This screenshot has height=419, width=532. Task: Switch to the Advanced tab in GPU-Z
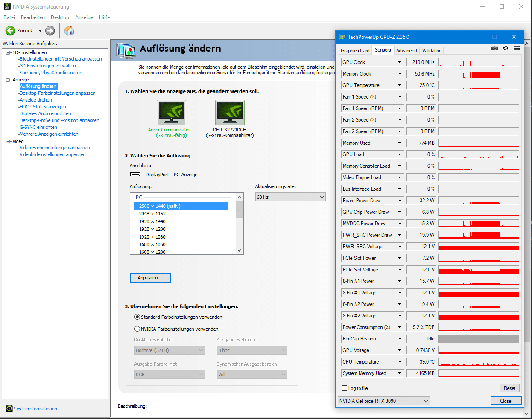[406, 51]
